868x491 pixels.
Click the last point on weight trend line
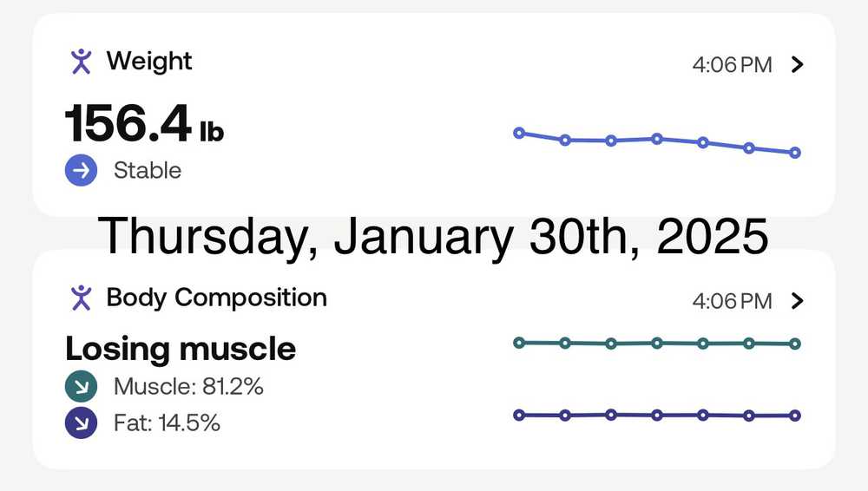tap(795, 153)
